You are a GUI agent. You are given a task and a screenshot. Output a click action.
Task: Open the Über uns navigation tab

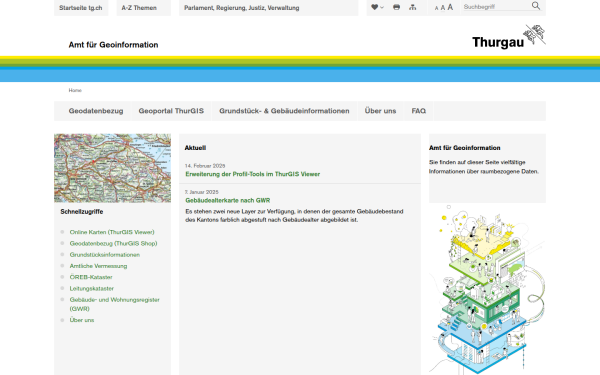pyautogui.click(x=380, y=111)
